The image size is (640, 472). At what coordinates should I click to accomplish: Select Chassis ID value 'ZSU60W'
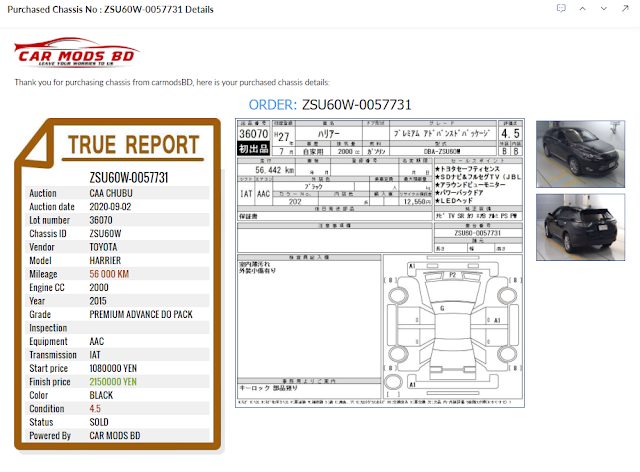coord(105,234)
